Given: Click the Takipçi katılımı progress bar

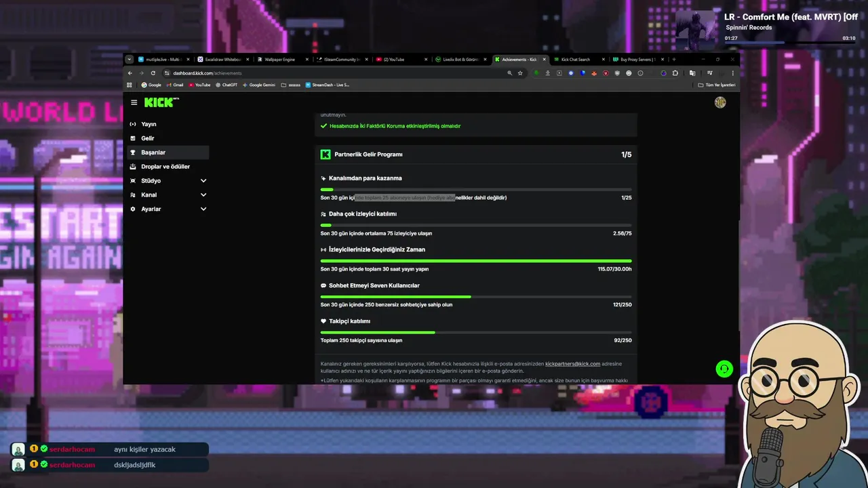Looking at the screenshot, I should [476, 332].
